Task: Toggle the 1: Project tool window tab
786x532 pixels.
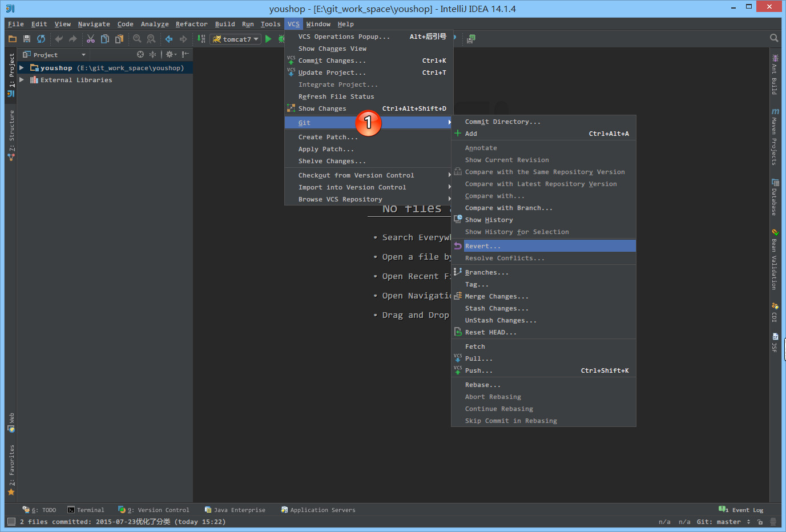Action: point(11,74)
